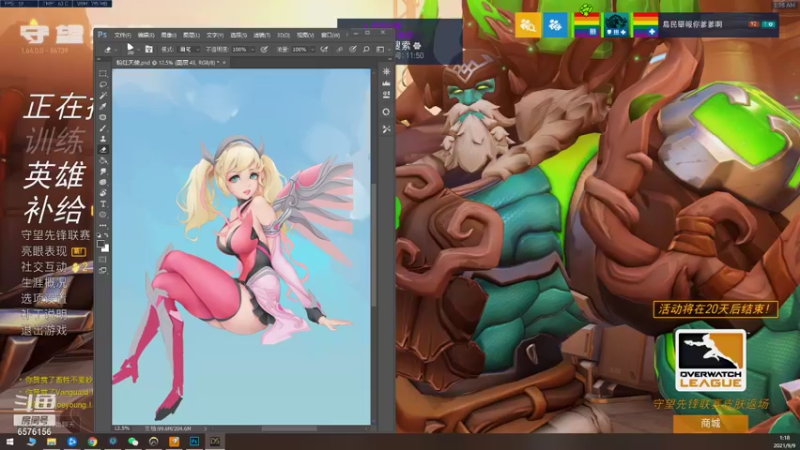Click the 商城 (Shop) button in Overwatch
The image size is (800, 450).
point(710,423)
